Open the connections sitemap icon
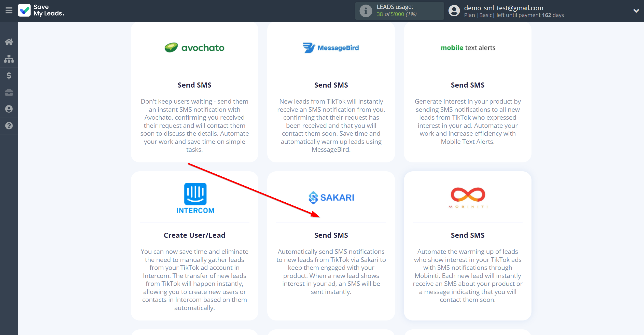Image resolution: width=644 pixels, height=335 pixels. (x=9, y=59)
